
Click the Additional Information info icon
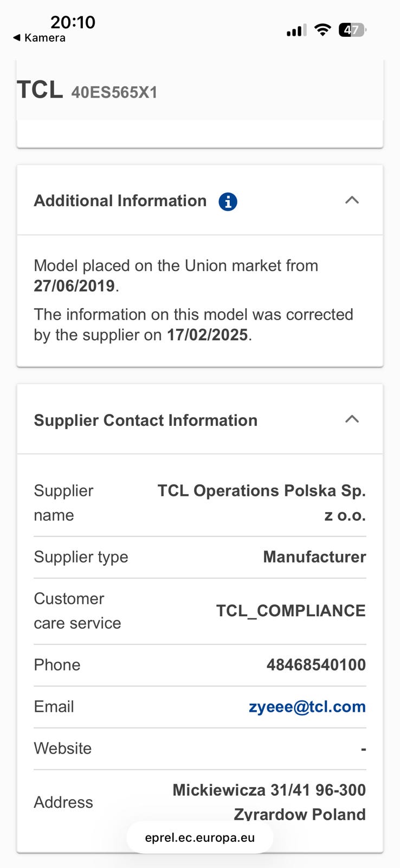tap(228, 201)
